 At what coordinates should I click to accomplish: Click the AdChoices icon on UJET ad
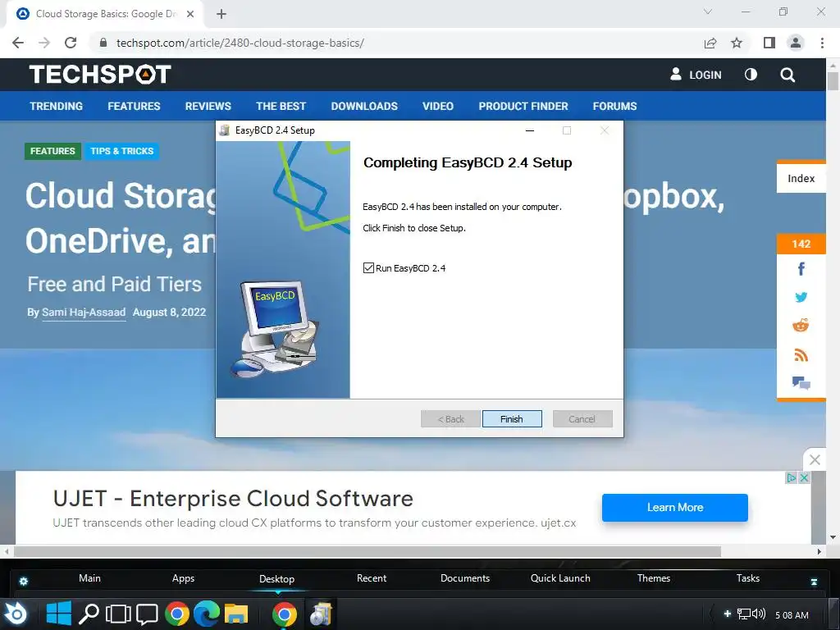pyautogui.click(x=791, y=478)
